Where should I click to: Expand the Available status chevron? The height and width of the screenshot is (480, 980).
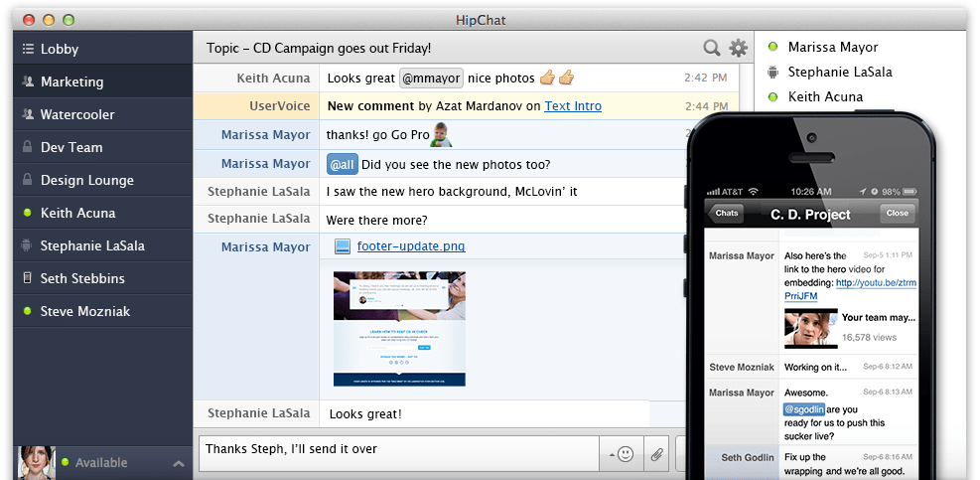[179, 464]
